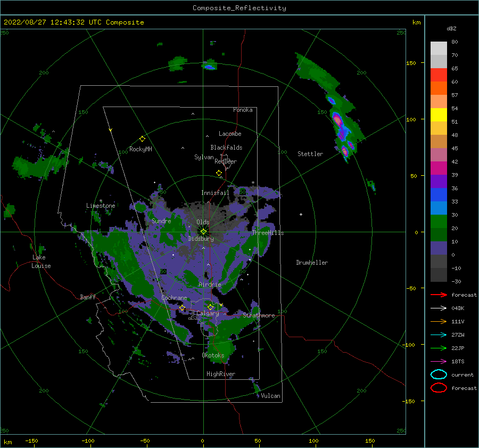Click the yellow marker near RockyMH
Viewport: 479px width, 448px height.
[142, 139]
